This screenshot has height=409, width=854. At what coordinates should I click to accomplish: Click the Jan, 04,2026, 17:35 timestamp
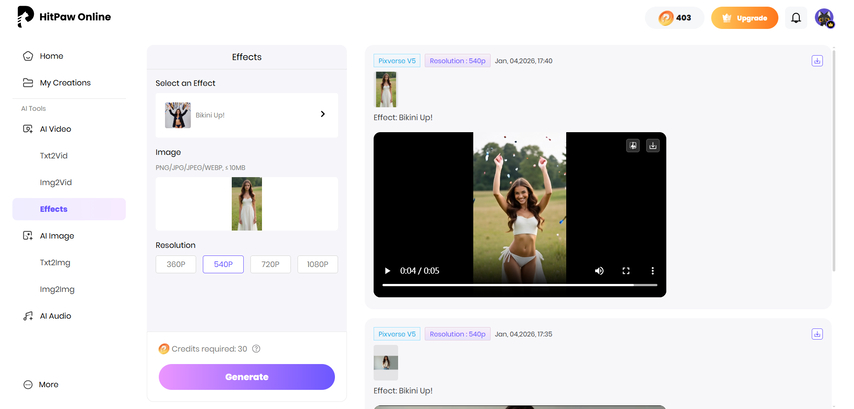(x=523, y=334)
